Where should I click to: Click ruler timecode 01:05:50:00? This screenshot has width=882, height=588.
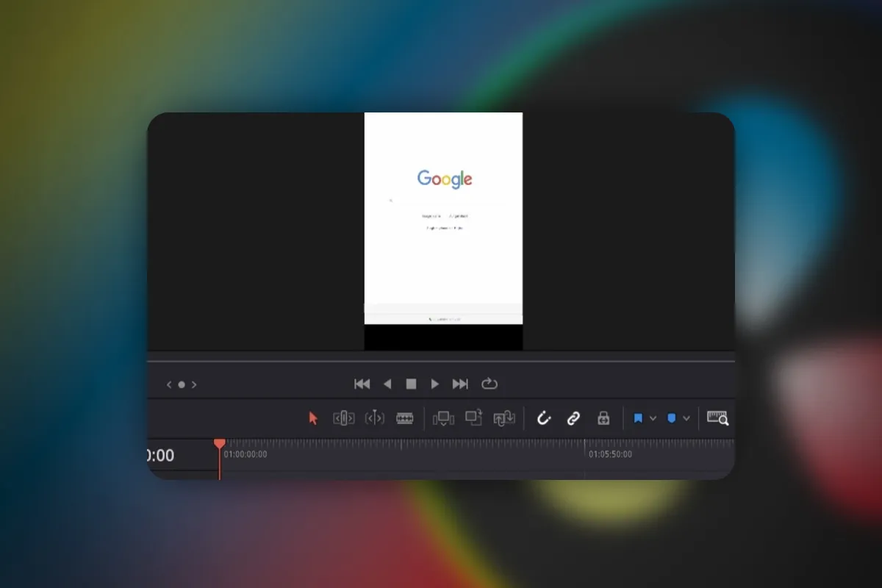point(610,454)
